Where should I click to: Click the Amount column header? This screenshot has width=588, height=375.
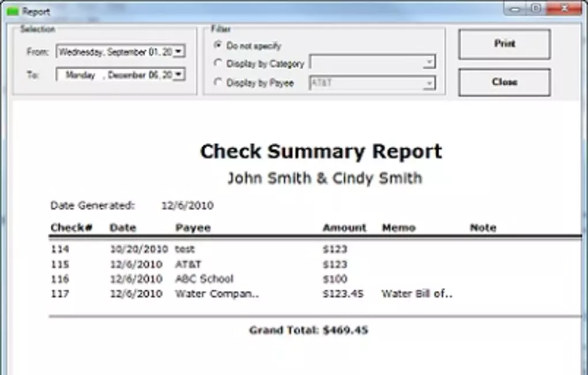[344, 228]
